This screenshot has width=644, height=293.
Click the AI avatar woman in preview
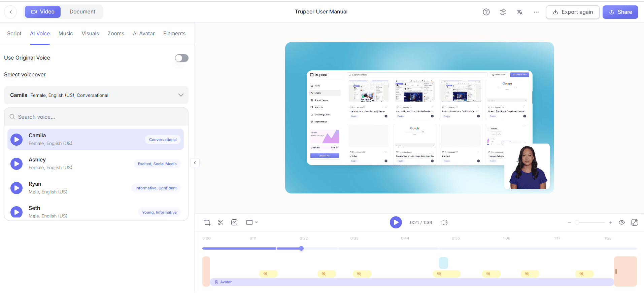click(x=527, y=167)
